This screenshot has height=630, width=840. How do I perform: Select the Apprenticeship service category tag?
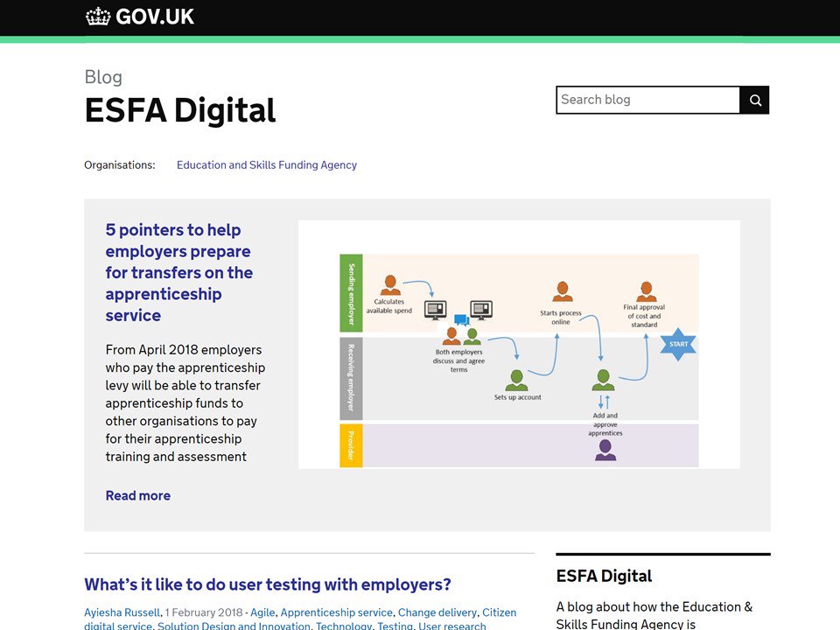coord(336,612)
